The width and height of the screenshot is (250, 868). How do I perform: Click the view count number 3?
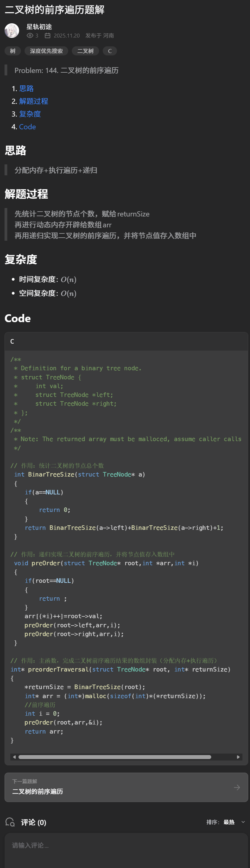coord(37,36)
